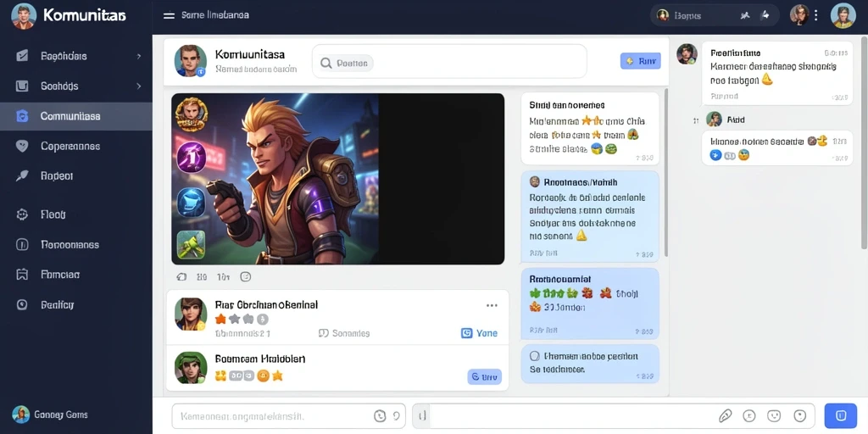Open the Fnoentiurfuno message in right panel
Screen dimensions: 868x434
[x=777, y=74]
